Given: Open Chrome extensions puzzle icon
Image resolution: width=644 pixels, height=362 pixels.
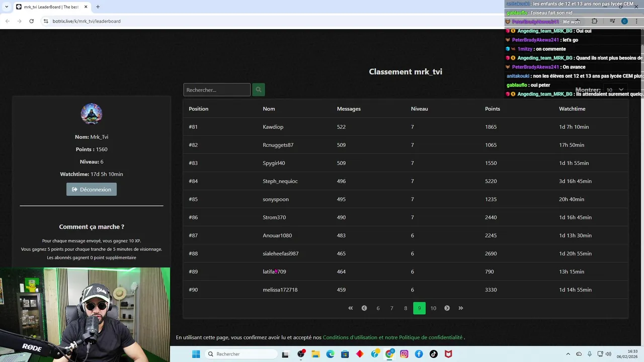Looking at the screenshot, I should point(594,21).
